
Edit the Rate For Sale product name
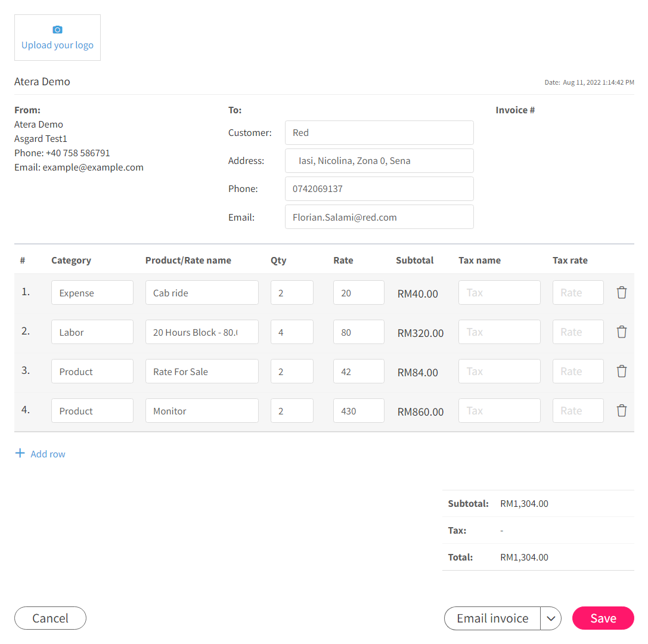pos(202,371)
